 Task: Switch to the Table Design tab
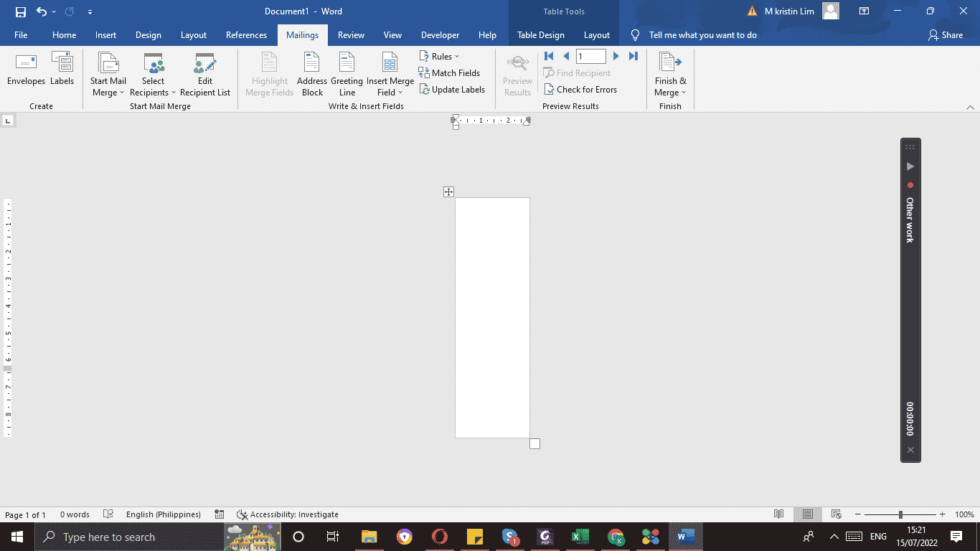pos(541,35)
